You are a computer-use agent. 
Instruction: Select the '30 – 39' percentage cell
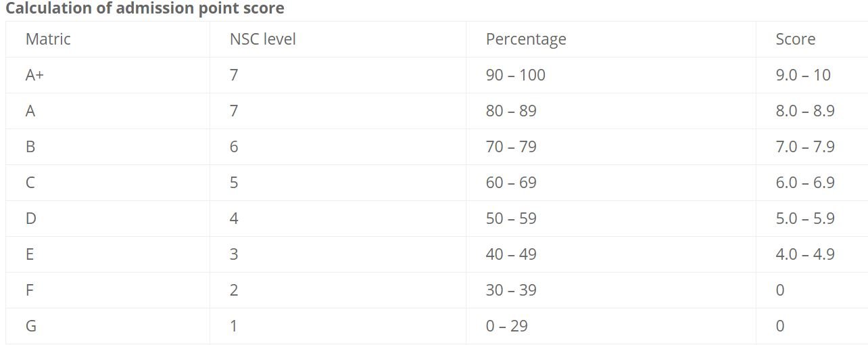pyautogui.click(x=510, y=290)
